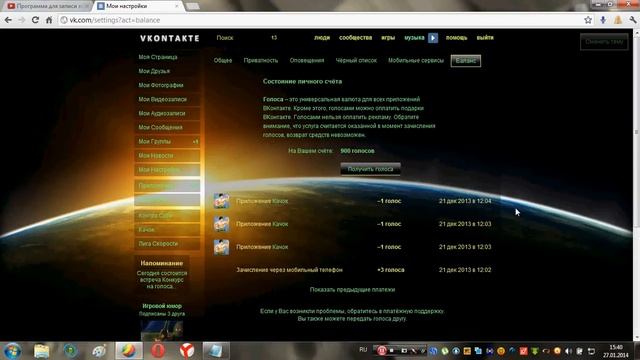The height and width of the screenshot is (360, 640).
Task: Open the Windows Start button
Action: point(12,351)
